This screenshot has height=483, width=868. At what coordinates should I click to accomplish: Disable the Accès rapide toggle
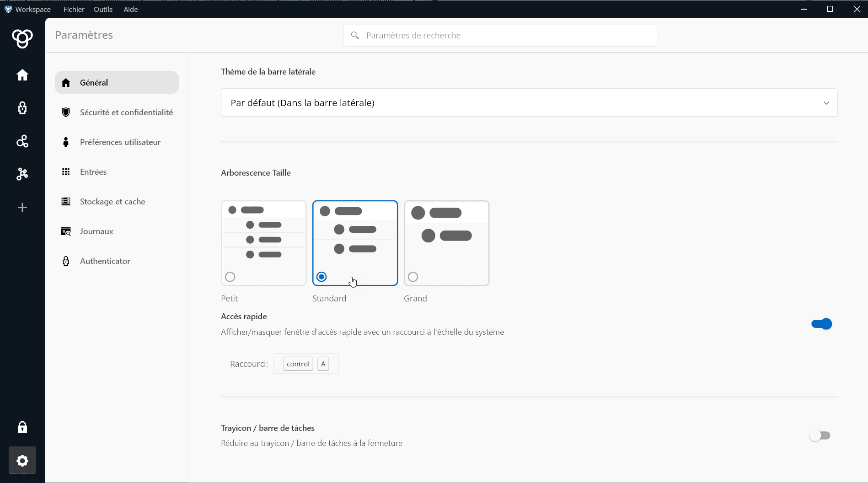[821, 324]
